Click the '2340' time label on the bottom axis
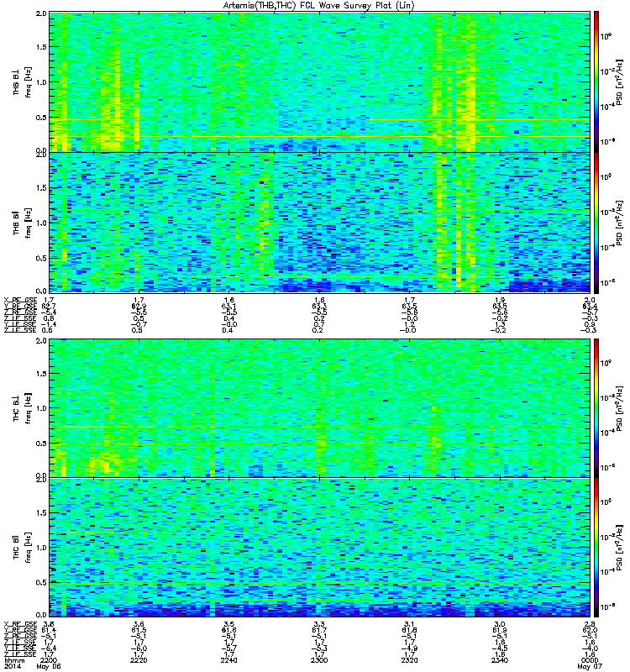 coord(500,660)
